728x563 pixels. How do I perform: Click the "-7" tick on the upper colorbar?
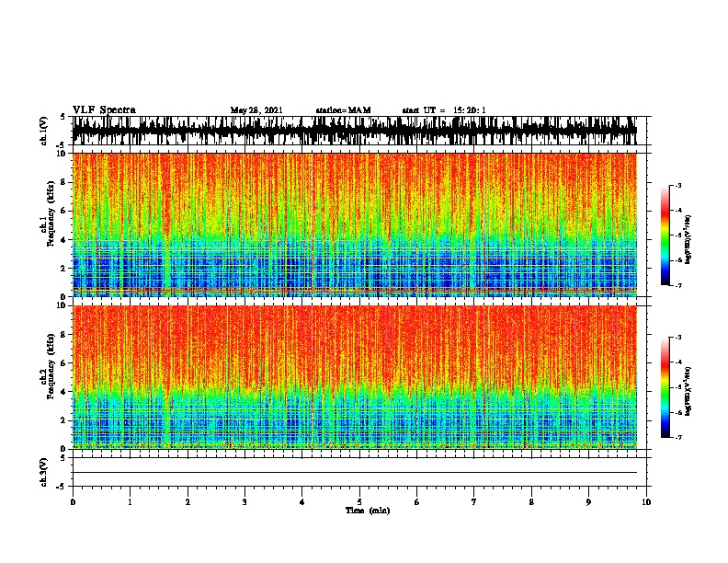click(x=678, y=285)
